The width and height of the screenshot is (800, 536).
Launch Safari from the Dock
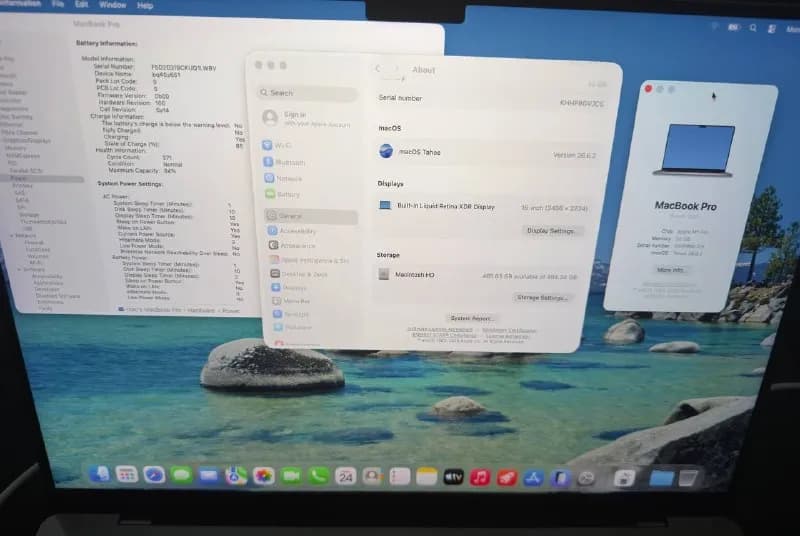coord(154,475)
